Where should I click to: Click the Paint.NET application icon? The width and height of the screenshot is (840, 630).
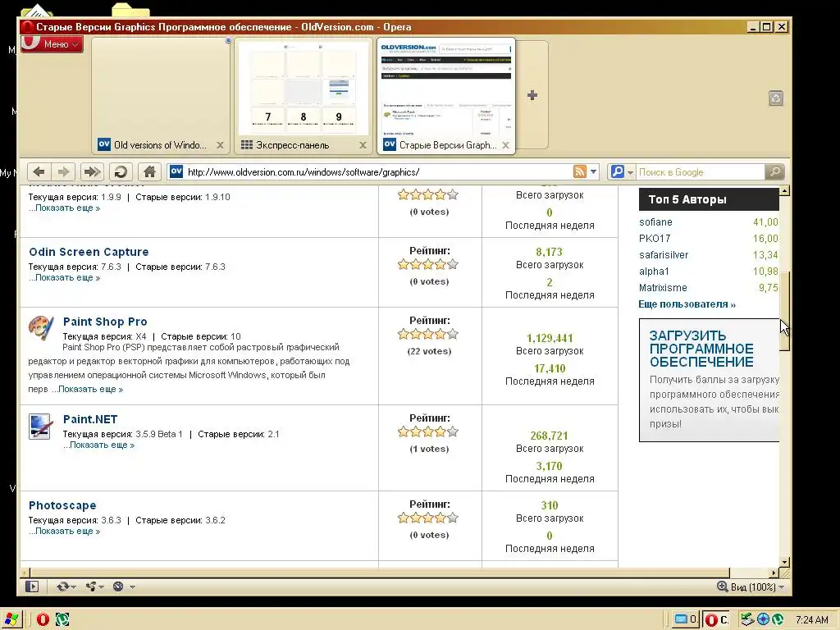pyautogui.click(x=40, y=427)
